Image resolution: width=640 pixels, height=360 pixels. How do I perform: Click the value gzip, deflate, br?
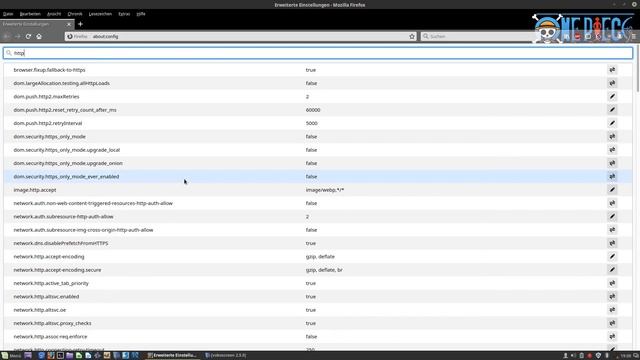click(324, 270)
